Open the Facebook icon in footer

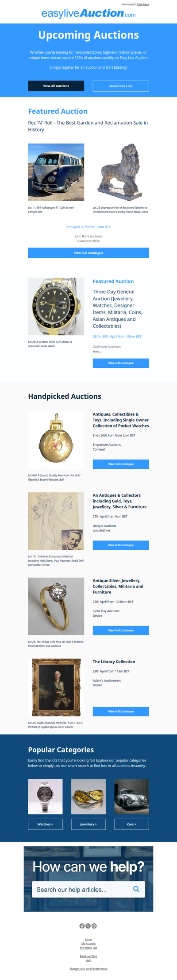(x=82, y=926)
